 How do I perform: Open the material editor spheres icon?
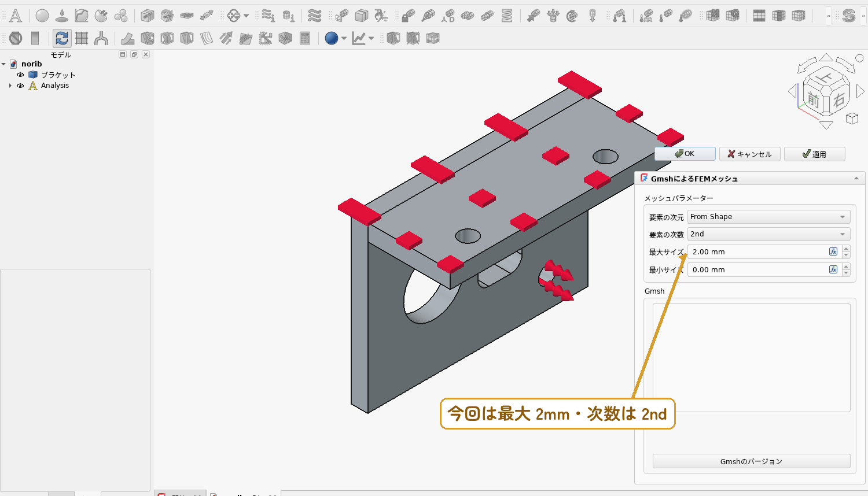pos(121,16)
